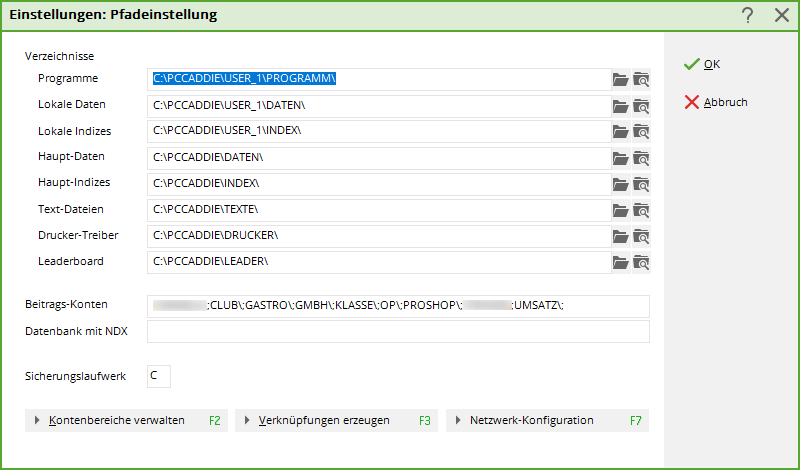Open help via question mark icon
This screenshot has width=800, height=470.
click(747, 15)
